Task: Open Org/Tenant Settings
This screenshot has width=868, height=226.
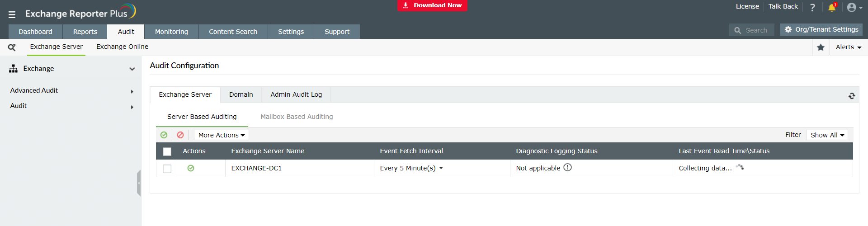Action: point(821,29)
